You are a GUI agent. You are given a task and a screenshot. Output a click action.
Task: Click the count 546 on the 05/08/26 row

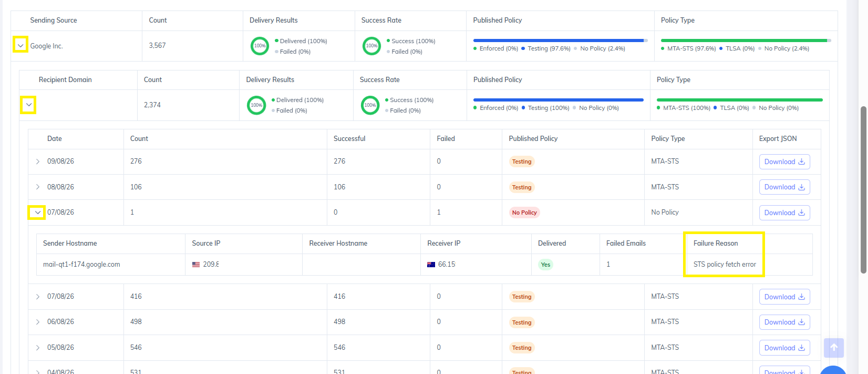tap(136, 348)
